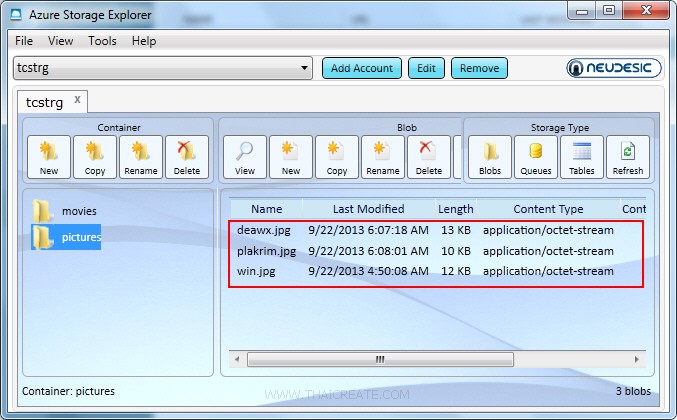Click the 10 KB length cell
The width and height of the screenshot is (677, 420).
click(456, 251)
